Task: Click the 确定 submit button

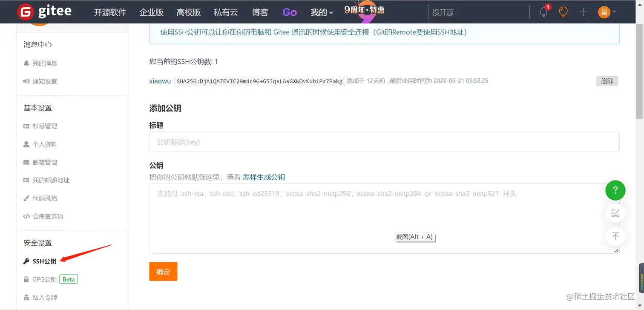Action: click(x=163, y=271)
